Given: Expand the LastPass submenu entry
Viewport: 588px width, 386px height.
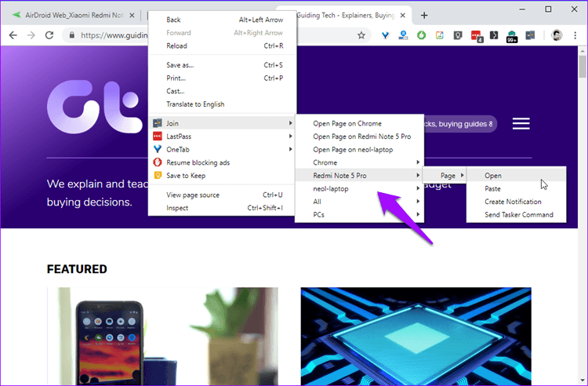Looking at the screenshot, I should pyautogui.click(x=223, y=137).
